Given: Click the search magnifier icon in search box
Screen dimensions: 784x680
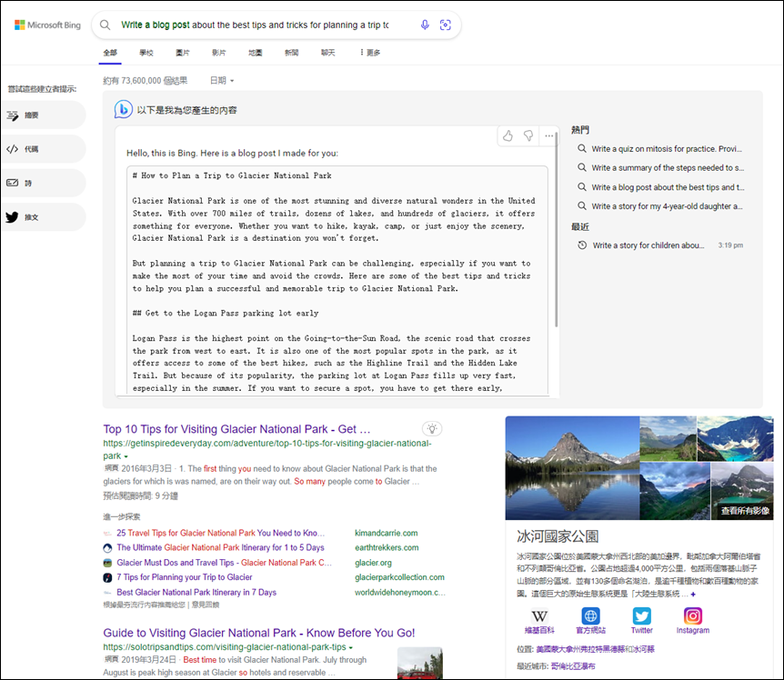Looking at the screenshot, I should click(105, 25).
